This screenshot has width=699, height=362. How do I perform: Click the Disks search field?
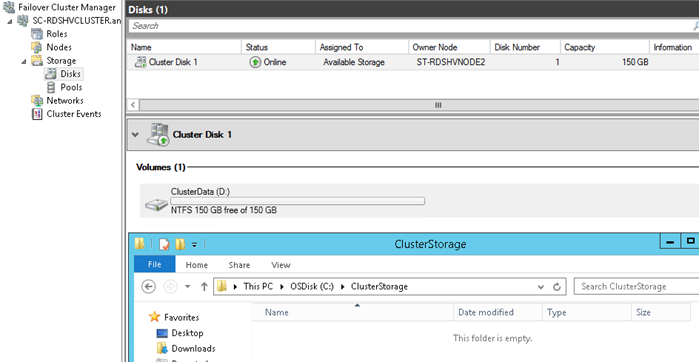(x=410, y=26)
